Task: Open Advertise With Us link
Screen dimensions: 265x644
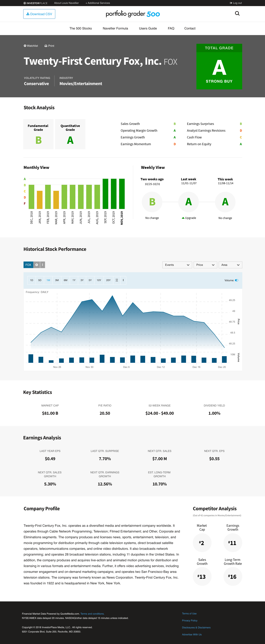Action: (x=192, y=635)
